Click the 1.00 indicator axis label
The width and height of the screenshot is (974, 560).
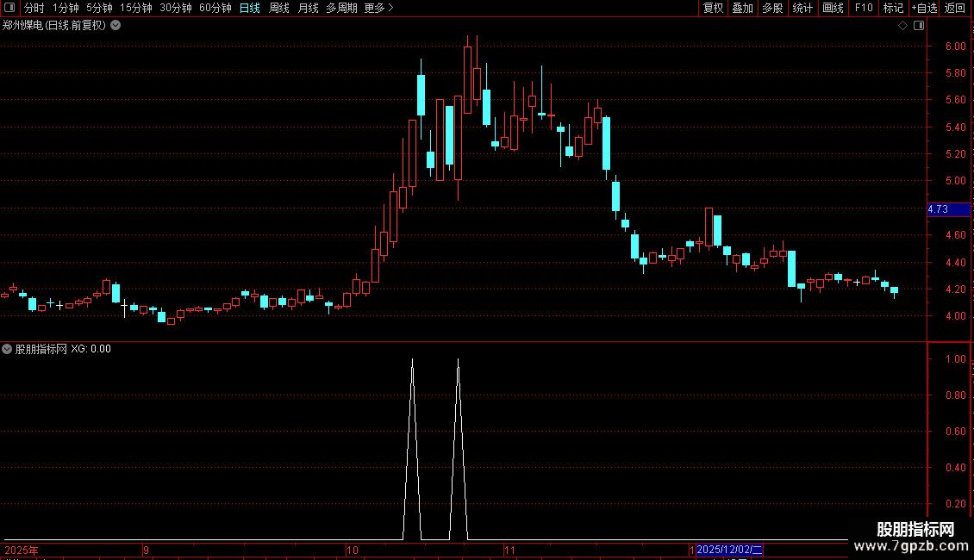[x=956, y=359]
